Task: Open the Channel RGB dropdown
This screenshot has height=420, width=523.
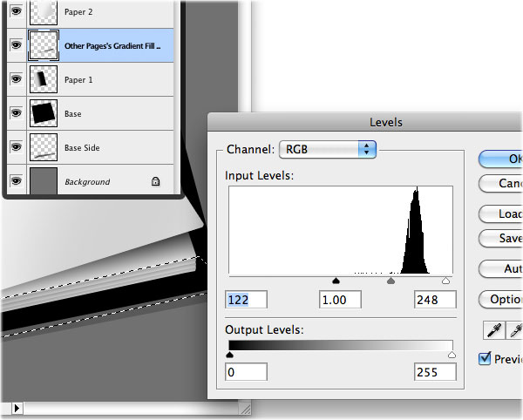Action: (x=328, y=149)
